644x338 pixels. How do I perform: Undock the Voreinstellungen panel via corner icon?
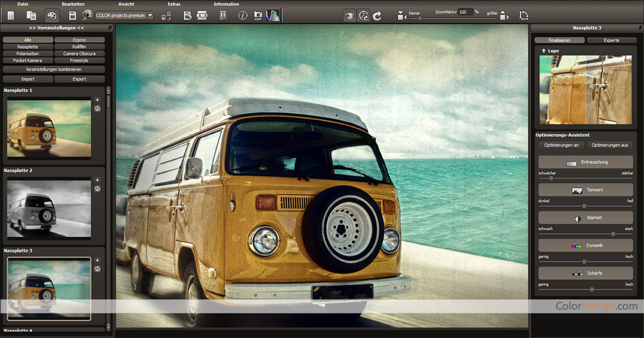pos(109,27)
